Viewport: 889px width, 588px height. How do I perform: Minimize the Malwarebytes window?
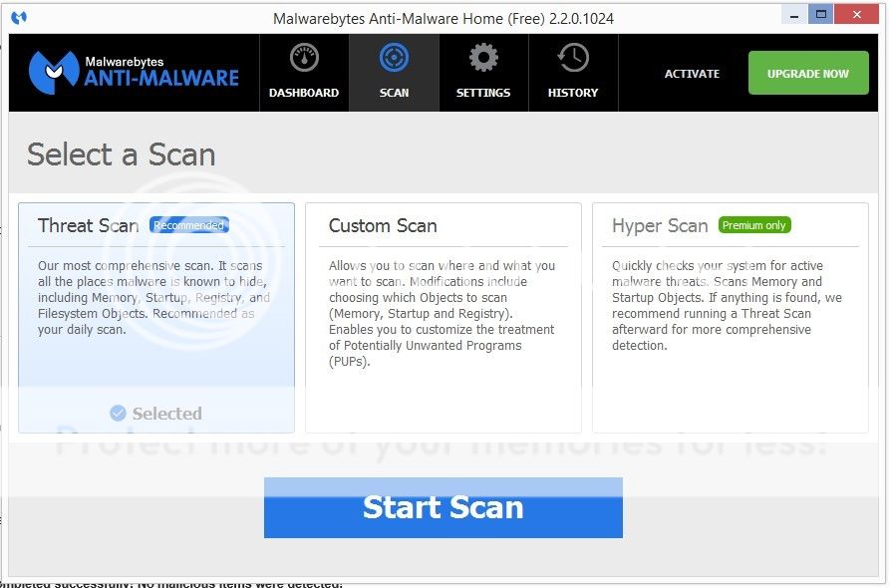(x=791, y=14)
